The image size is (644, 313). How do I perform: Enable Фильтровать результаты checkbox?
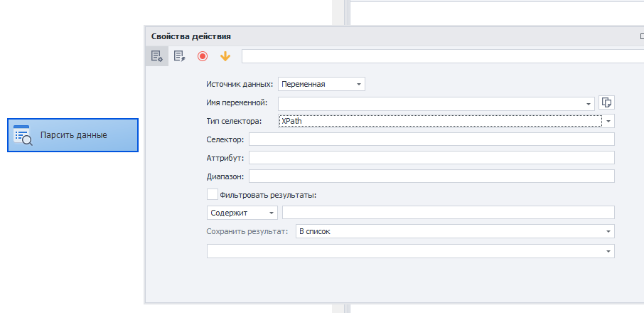213,194
